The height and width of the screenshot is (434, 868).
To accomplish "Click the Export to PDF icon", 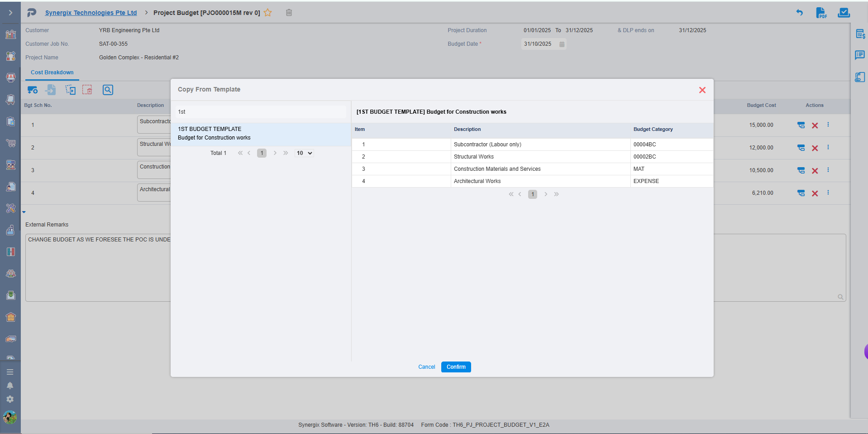I will 821,13.
